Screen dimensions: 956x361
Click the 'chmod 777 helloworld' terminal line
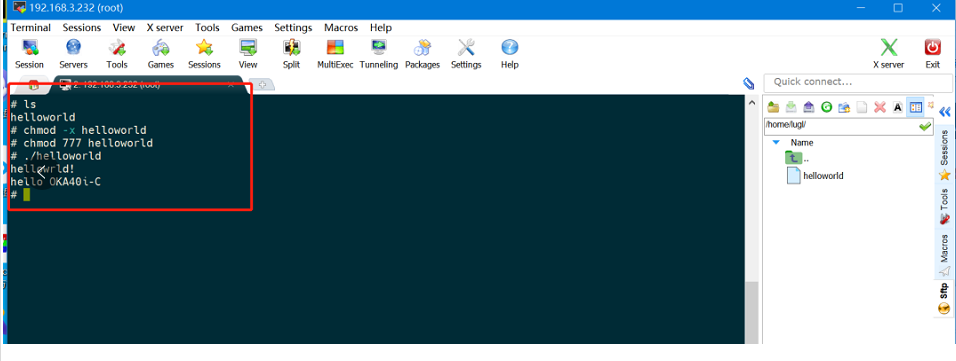pyautogui.click(x=82, y=143)
